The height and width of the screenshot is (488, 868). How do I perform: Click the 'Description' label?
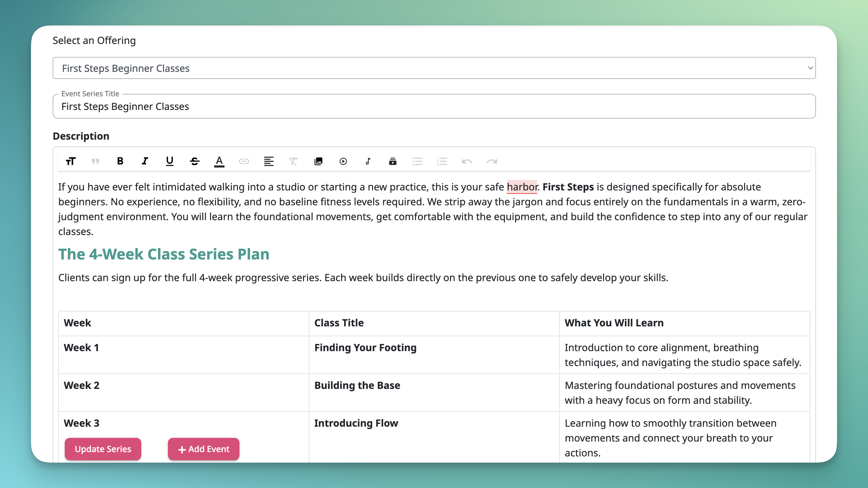click(81, 136)
